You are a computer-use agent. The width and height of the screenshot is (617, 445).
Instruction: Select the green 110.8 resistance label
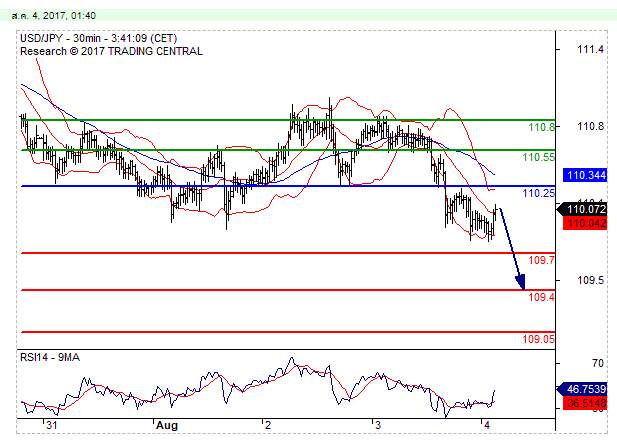[x=541, y=128]
